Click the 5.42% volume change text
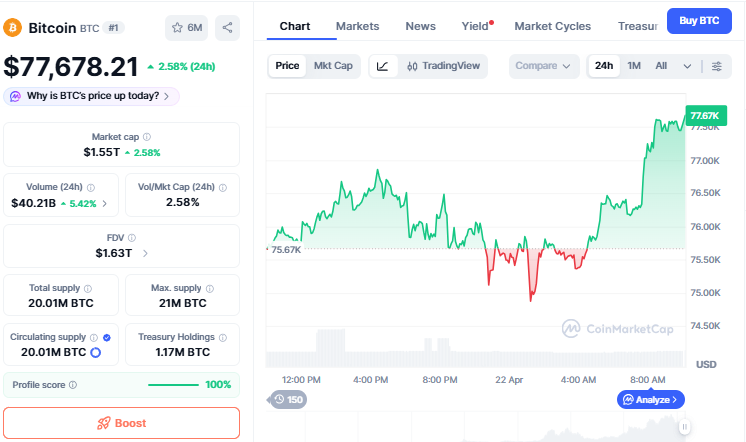The image size is (746, 442). 83,204
